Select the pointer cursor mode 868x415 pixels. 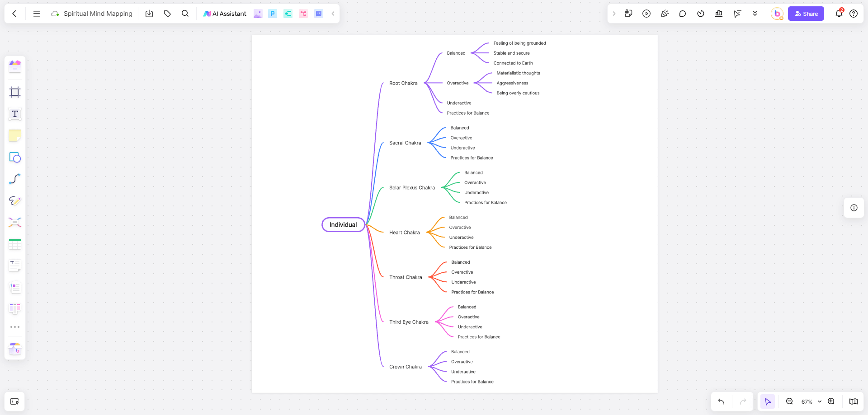[768, 401]
